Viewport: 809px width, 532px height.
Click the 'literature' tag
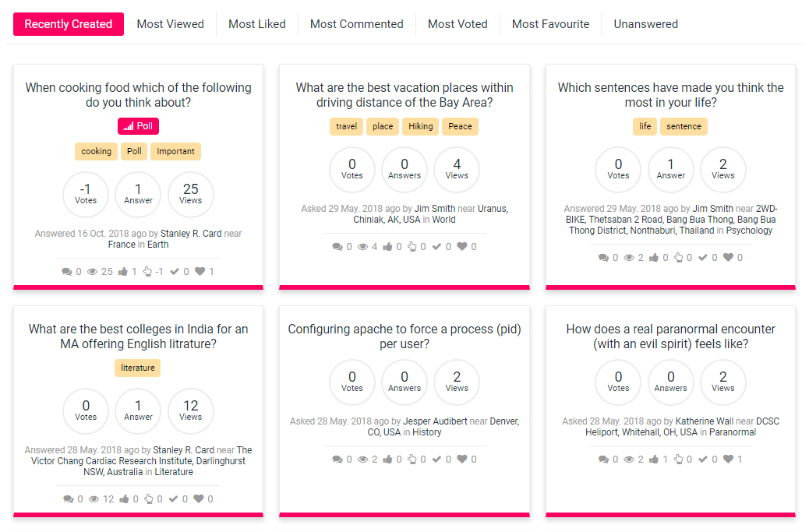click(x=138, y=368)
